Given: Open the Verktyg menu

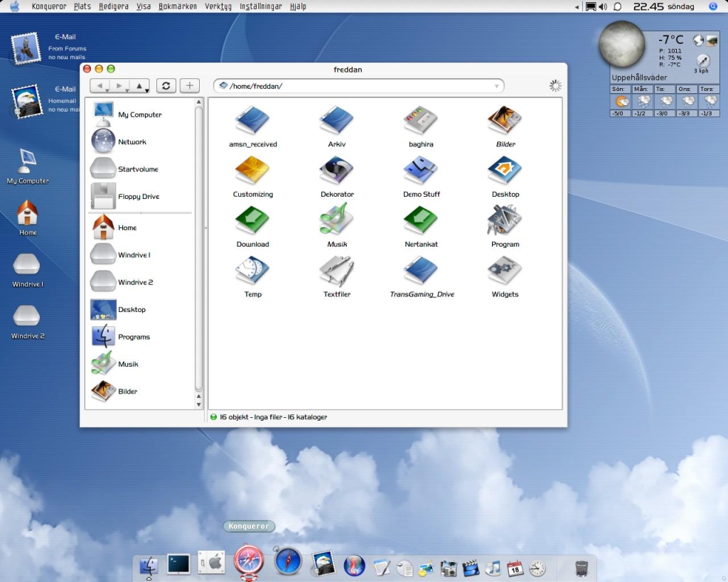Looking at the screenshot, I should [218, 6].
